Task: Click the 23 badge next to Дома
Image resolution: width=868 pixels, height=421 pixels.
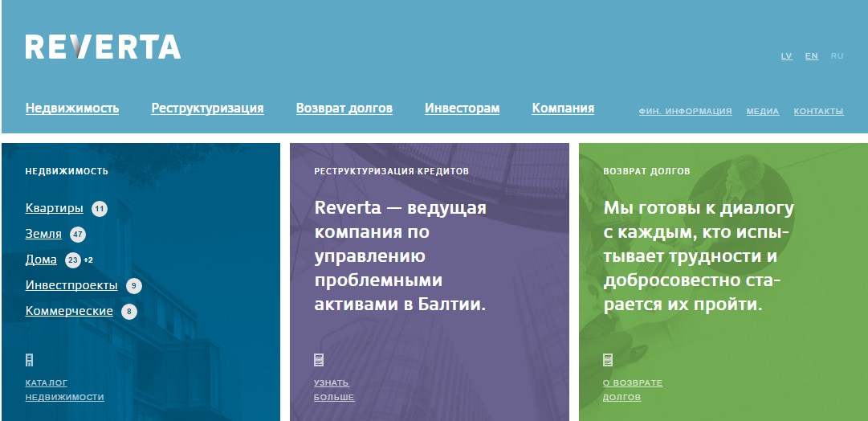Action: pos(73,260)
